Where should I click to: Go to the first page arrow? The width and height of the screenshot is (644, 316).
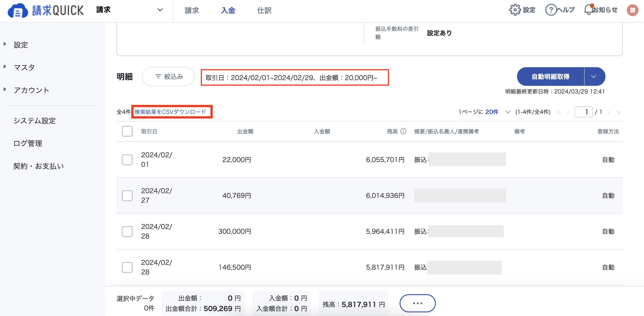click(559, 112)
